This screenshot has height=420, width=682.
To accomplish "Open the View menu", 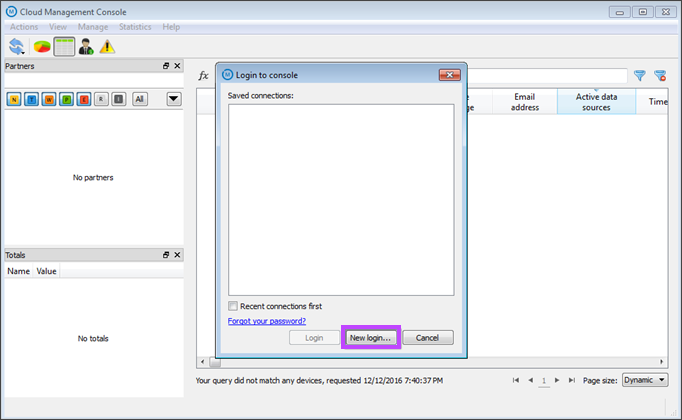I will coord(58,27).
